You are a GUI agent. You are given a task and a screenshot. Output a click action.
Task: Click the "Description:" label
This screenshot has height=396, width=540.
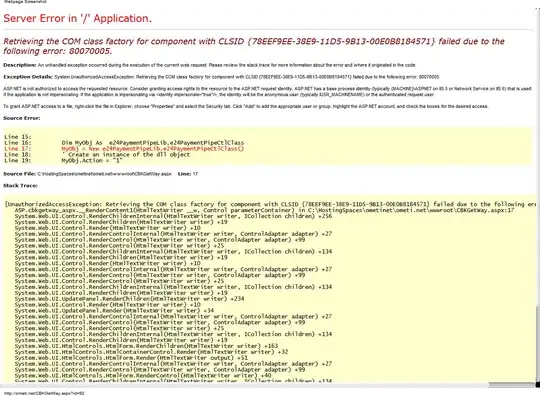(x=20, y=65)
